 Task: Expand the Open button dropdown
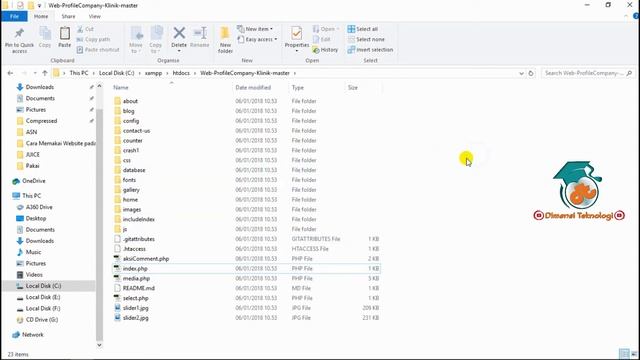pos(338,29)
